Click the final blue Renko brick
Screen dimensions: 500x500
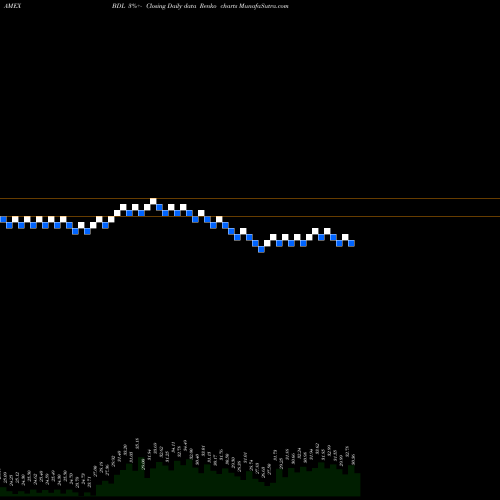point(351,243)
